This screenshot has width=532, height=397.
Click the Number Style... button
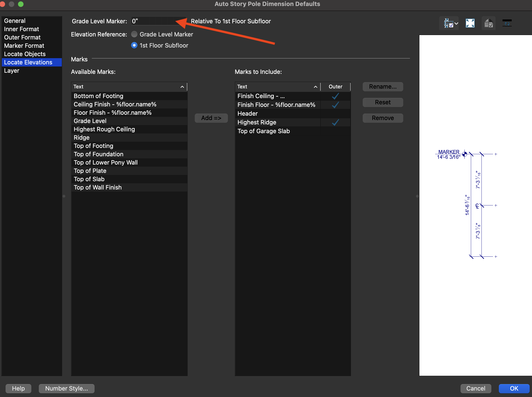pos(66,388)
